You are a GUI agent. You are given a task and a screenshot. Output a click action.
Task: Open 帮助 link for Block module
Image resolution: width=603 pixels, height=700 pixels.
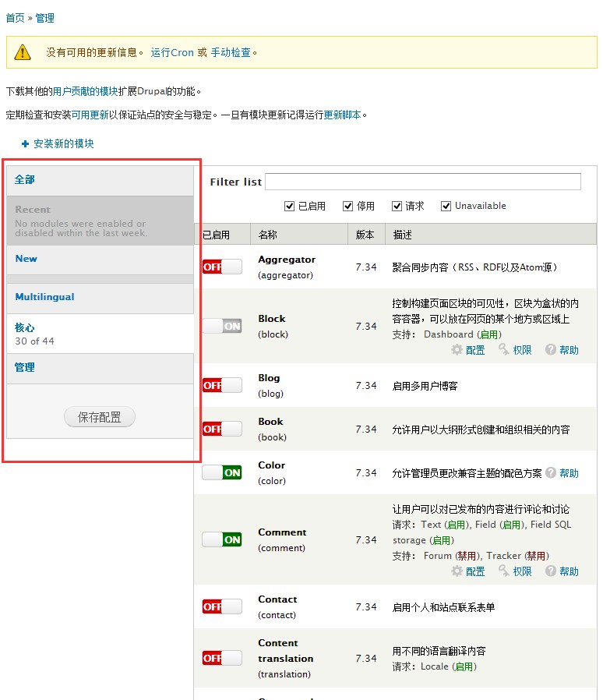coord(569,350)
